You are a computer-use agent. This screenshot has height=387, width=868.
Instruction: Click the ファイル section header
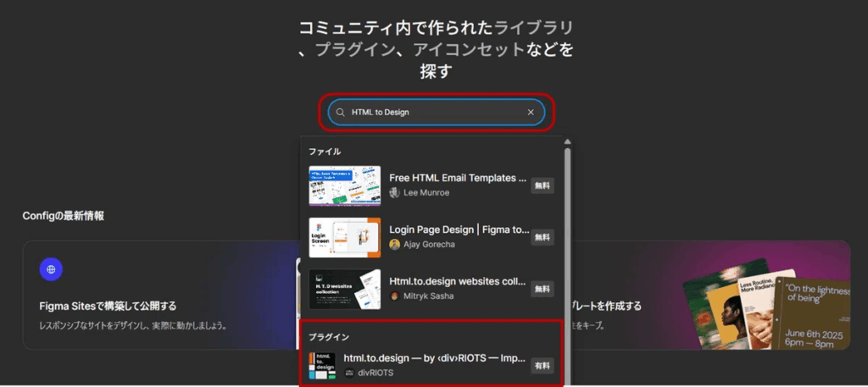(325, 151)
